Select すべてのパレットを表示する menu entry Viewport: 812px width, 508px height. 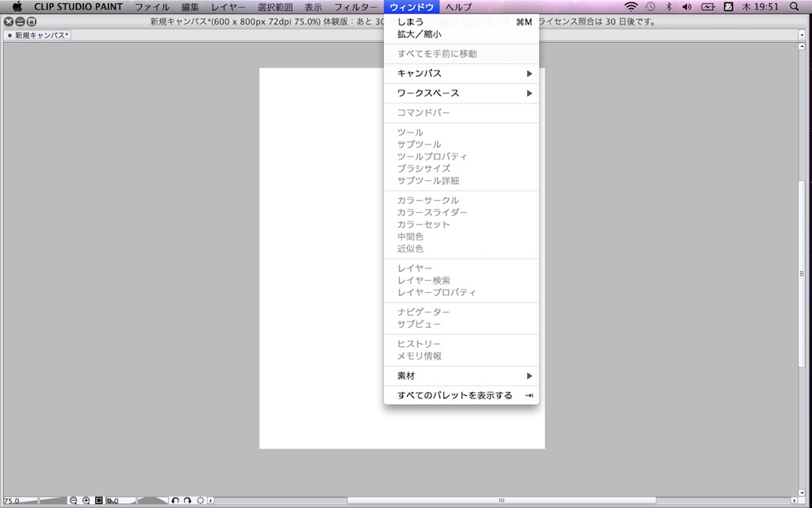pyautogui.click(x=461, y=395)
